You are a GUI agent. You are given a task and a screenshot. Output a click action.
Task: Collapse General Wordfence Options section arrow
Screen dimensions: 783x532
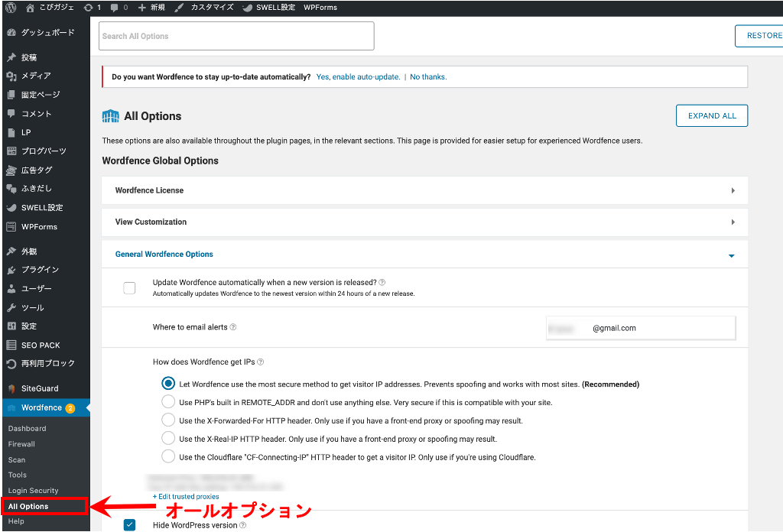(732, 256)
